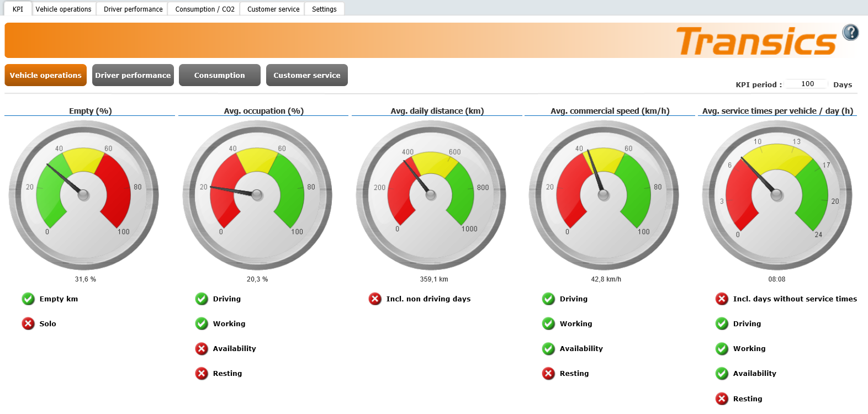Open the Settings tab
This screenshot has width=868, height=414.
pyautogui.click(x=324, y=9)
